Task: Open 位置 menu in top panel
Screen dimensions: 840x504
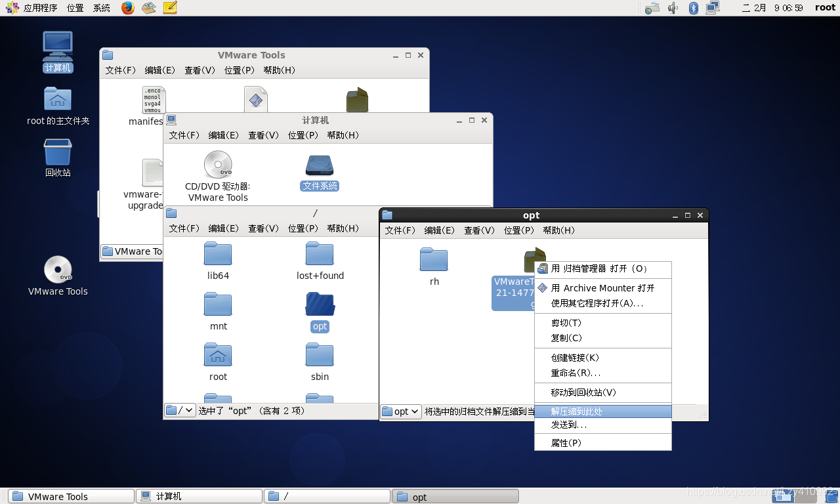Action: pyautogui.click(x=75, y=8)
